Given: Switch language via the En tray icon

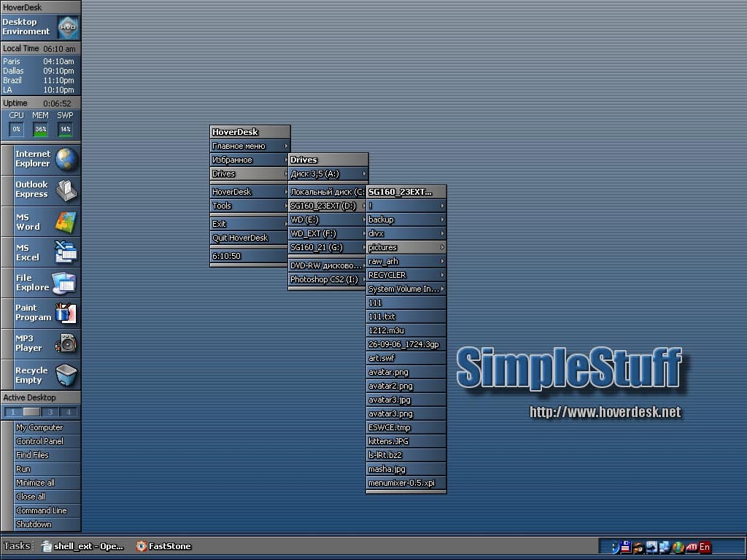Looking at the screenshot, I should pos(705,547).
